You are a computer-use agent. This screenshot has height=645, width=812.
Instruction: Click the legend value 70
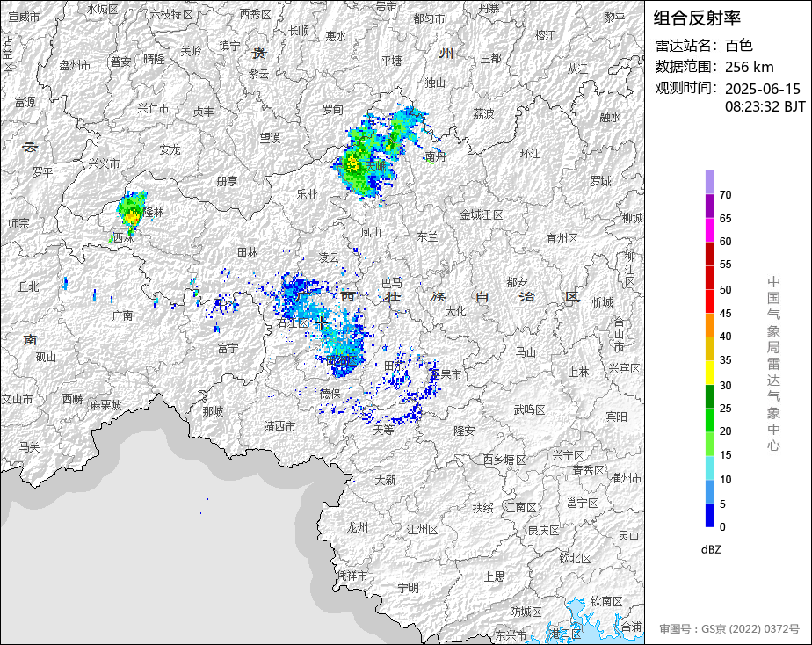click(725, 194)
